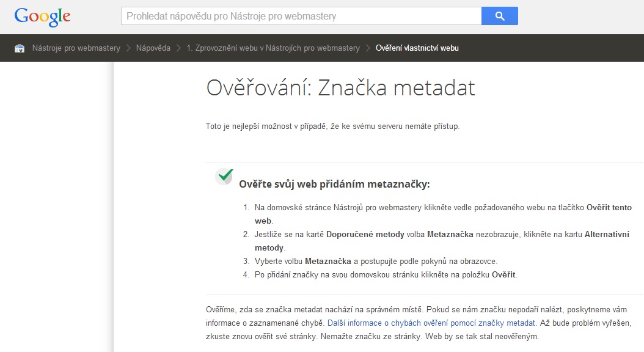The width and height of the screenshot is (644, 352).
Task: Open '1. Zprovoznění webu v Nástrojích' breadcrumb
Action: [273, 48]
